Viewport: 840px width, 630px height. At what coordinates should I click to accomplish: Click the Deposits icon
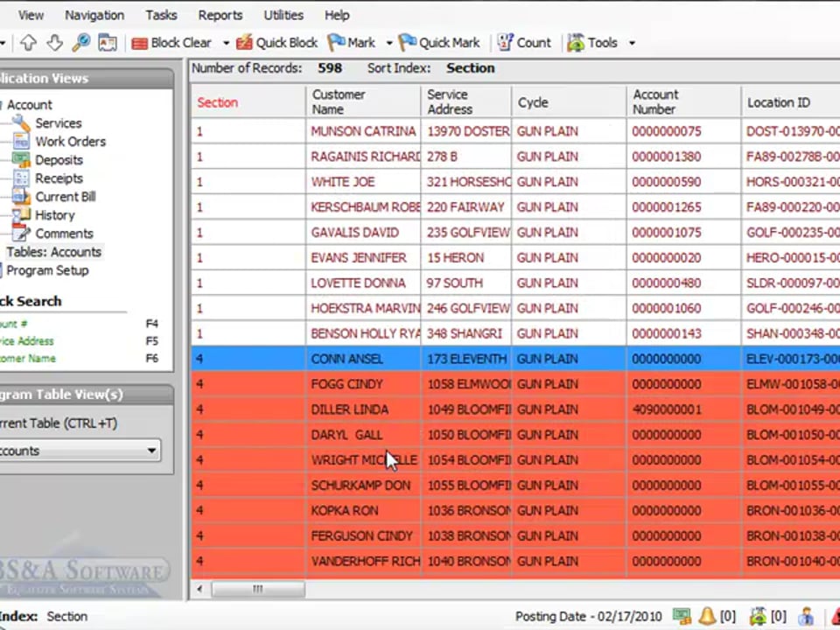coord(21,159)
